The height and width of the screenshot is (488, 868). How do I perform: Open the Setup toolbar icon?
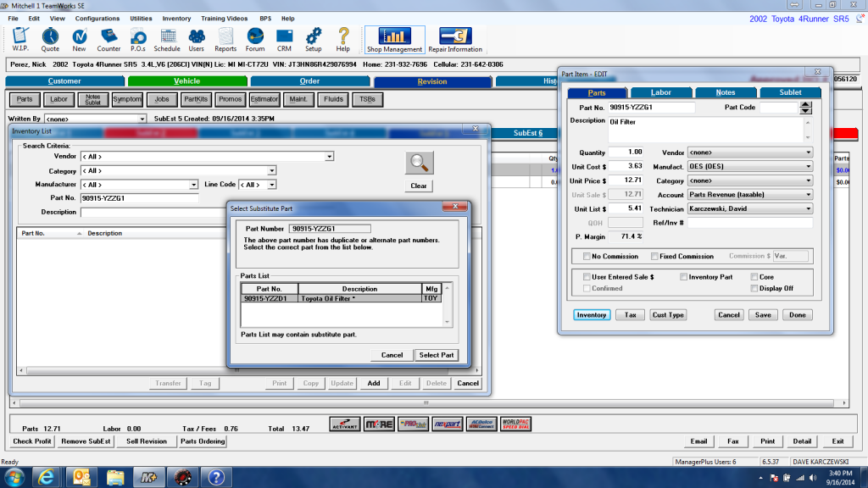[314, 39]
